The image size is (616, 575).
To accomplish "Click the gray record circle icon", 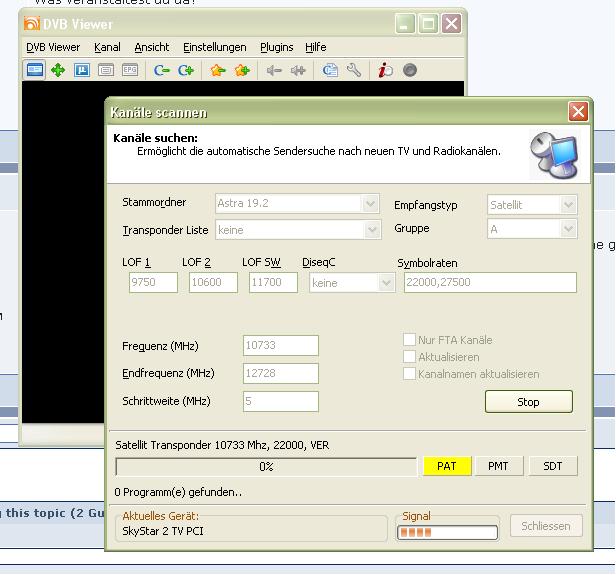I will (409, 70).
